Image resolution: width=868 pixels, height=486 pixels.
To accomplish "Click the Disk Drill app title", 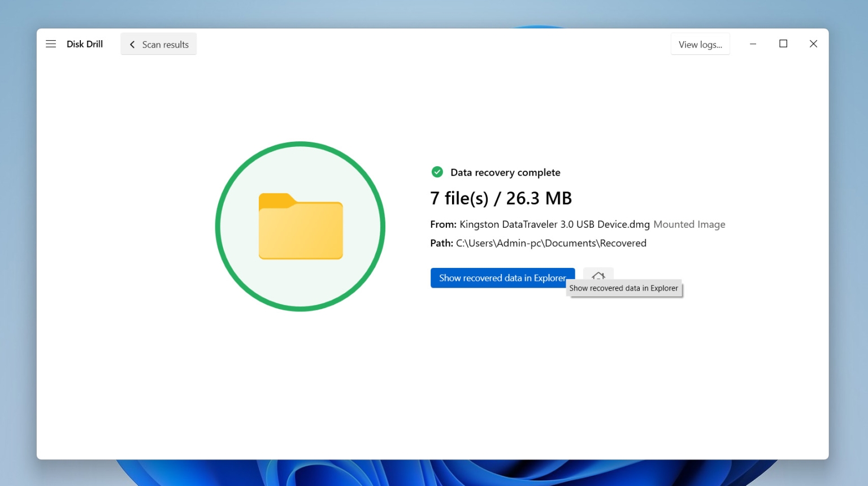I will pos(85,44).
